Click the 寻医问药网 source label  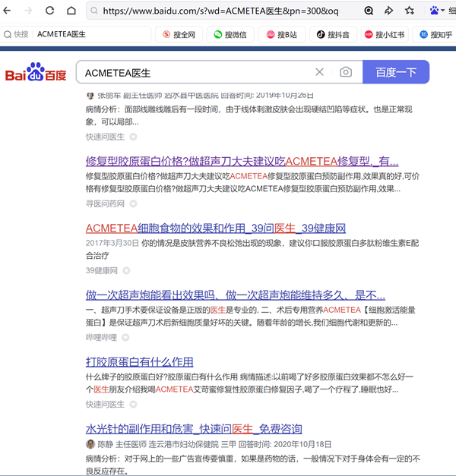105,203
